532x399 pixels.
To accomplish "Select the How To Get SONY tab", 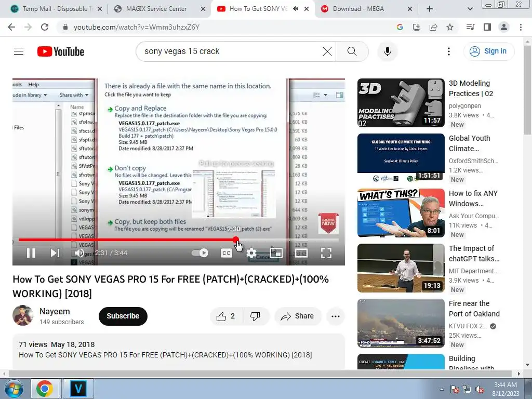I will [x=258, y=9].
